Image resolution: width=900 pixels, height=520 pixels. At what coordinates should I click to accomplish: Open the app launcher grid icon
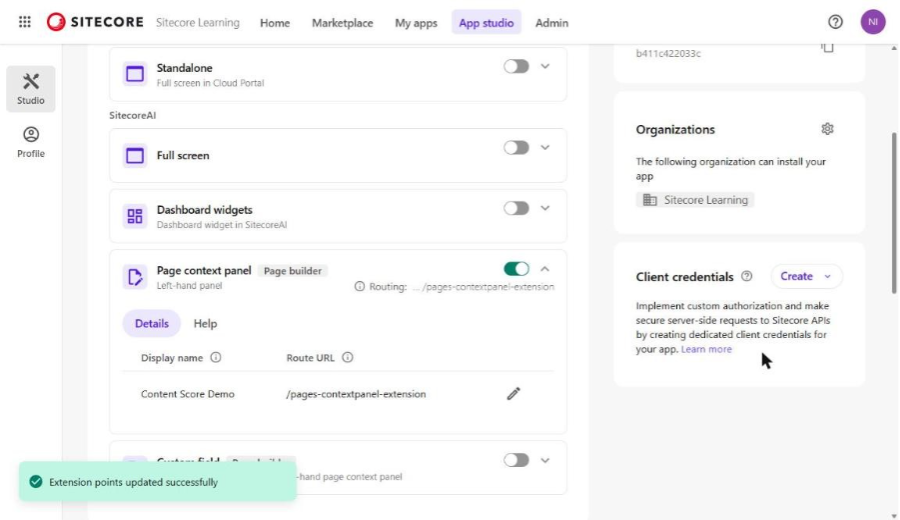(x=25, y=22)
